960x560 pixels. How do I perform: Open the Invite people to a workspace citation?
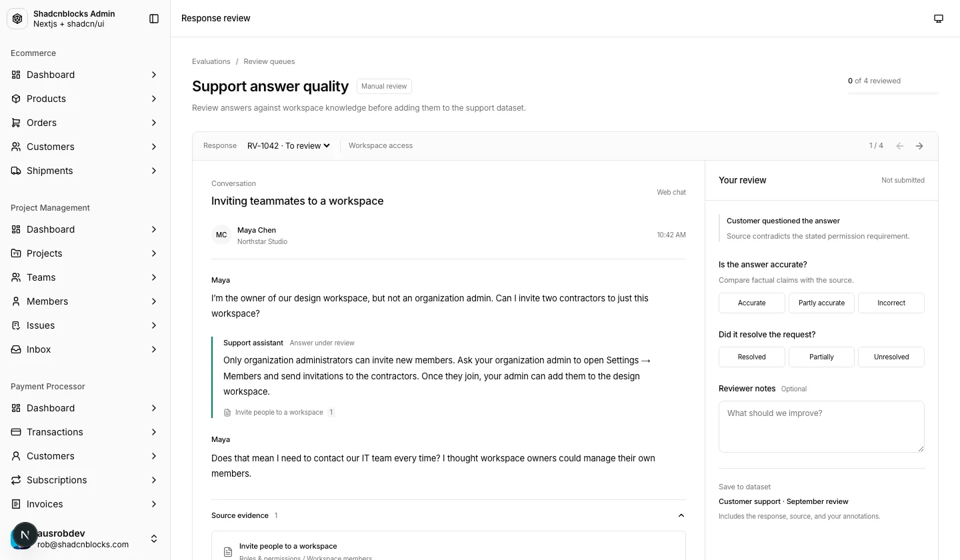coord(279,413)
